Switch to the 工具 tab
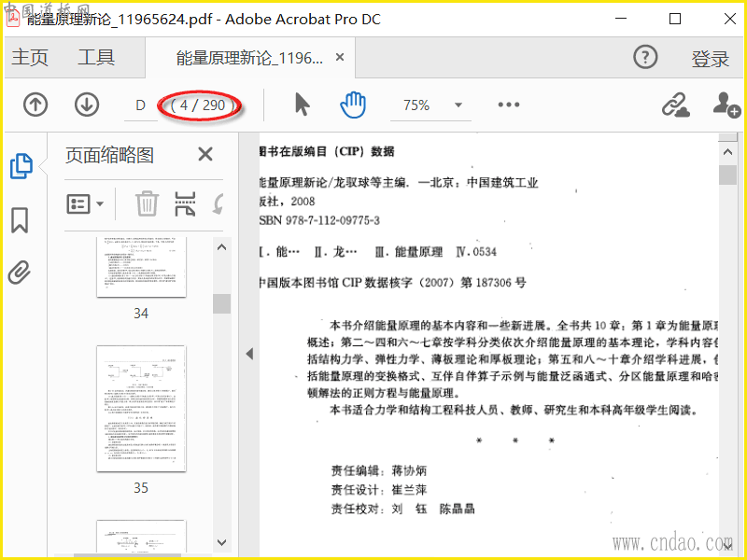The height and width of the screenshot is (560, 747). pos(96,58)
